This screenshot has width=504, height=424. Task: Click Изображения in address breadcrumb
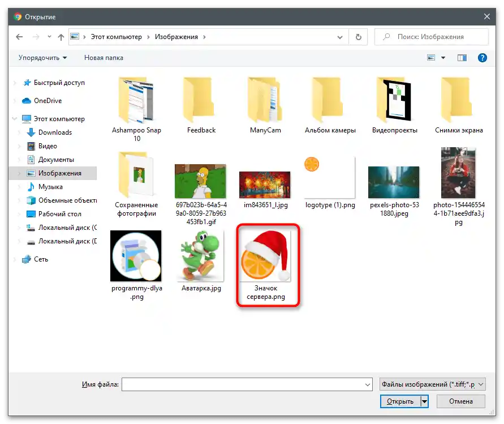[x=176, y=37]
